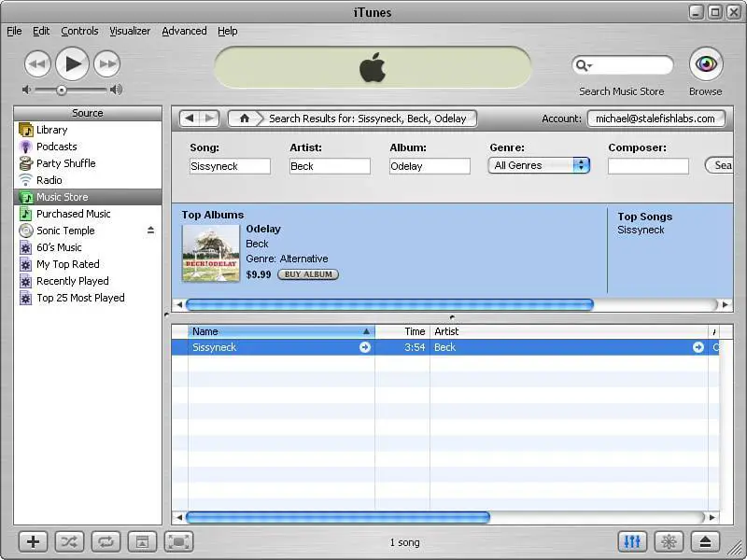The height and width of the screenshot is (560, 747).
Task: Go back in Music Store navigation
Action: 190,119
